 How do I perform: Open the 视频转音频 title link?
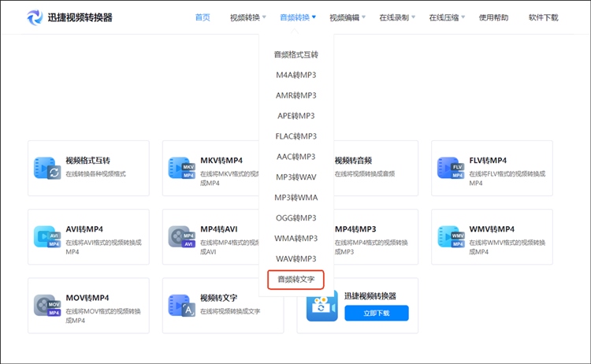[x=353, y=161]
